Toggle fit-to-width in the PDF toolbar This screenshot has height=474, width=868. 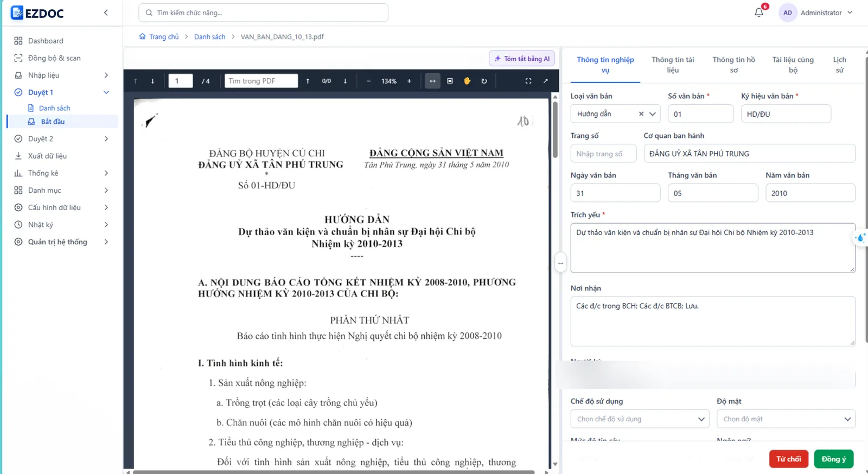(432, 81)
